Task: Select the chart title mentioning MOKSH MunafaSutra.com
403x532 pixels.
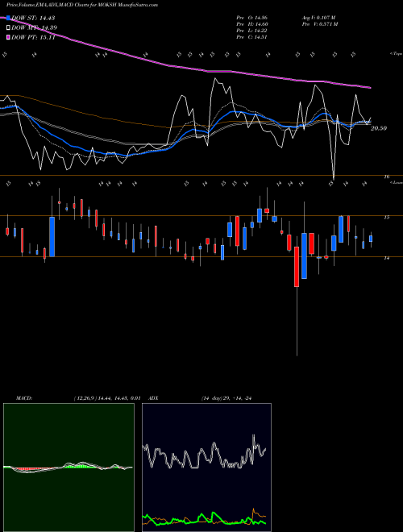Action: click(x=81, y=5)
